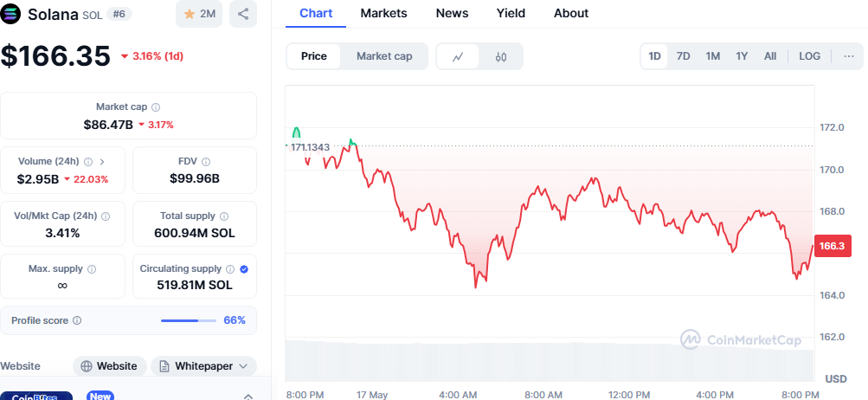Expand the Volume (24h) chevron
The width and height of the screenshot is (868, 400).
(x=102, y=161)
